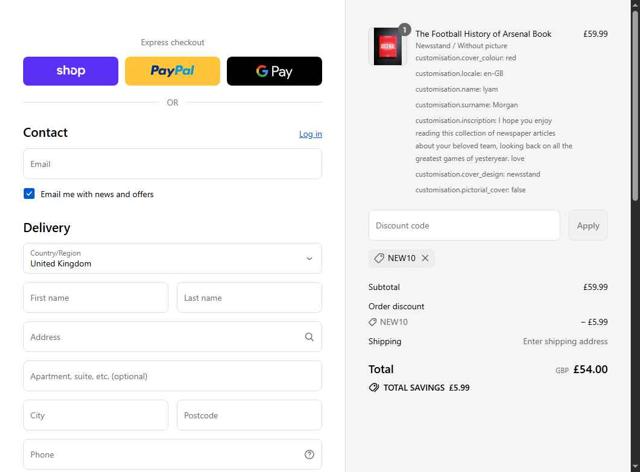Click the total savings tag icon
Screen dimensions: 640x472
point(374,388)
